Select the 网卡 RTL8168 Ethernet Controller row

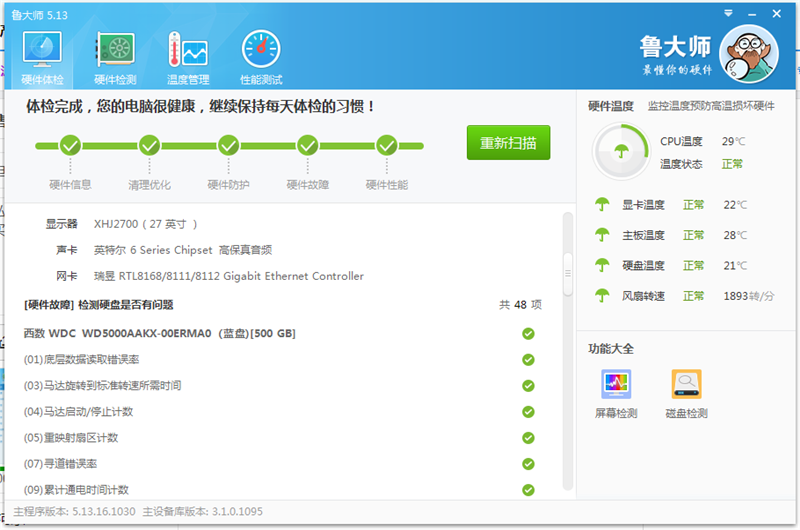click(210, 276)
